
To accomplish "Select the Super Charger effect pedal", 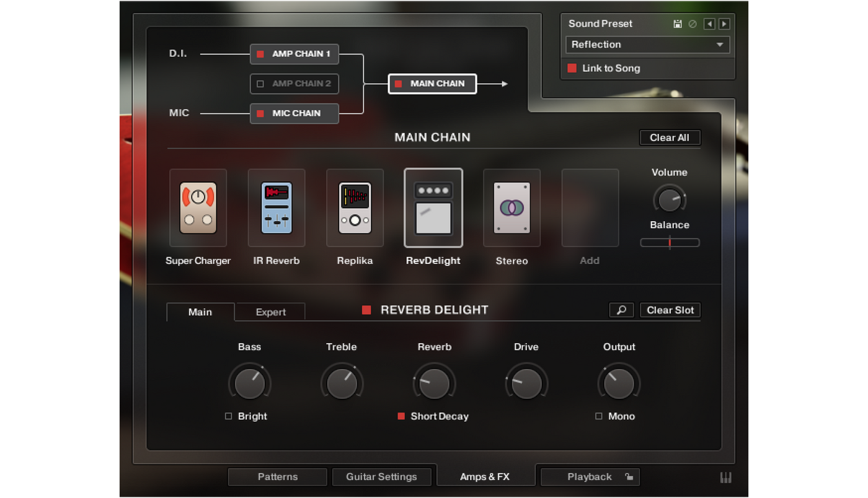I will point(198,208).
